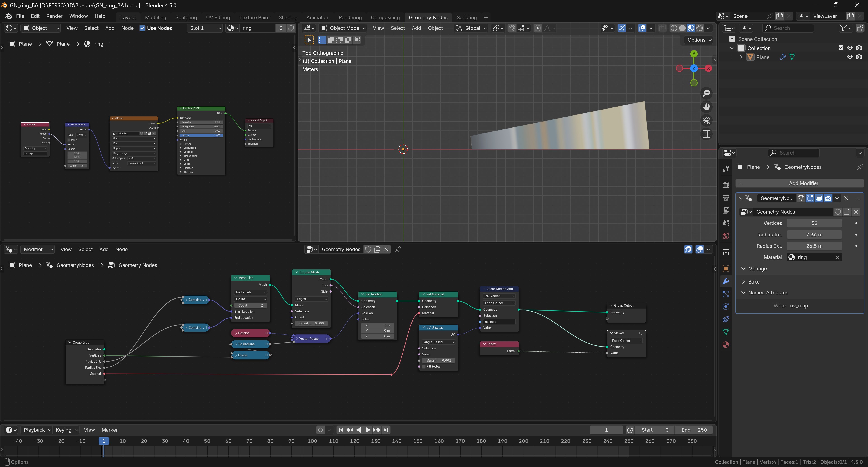Click the Vertices value field
This screenshot has width=868, height=467.
(x=814, y=223)
